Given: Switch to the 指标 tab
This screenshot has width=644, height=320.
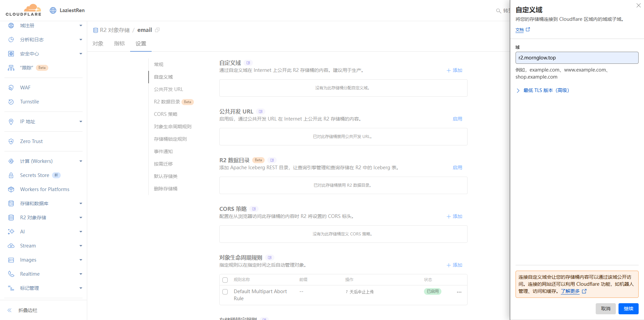Looking at the screenshot, I should pos(119,44).
